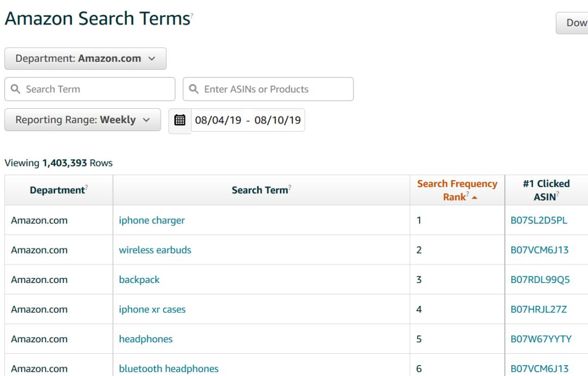Click Amazon.com cell in backpack row

(39, 280)
